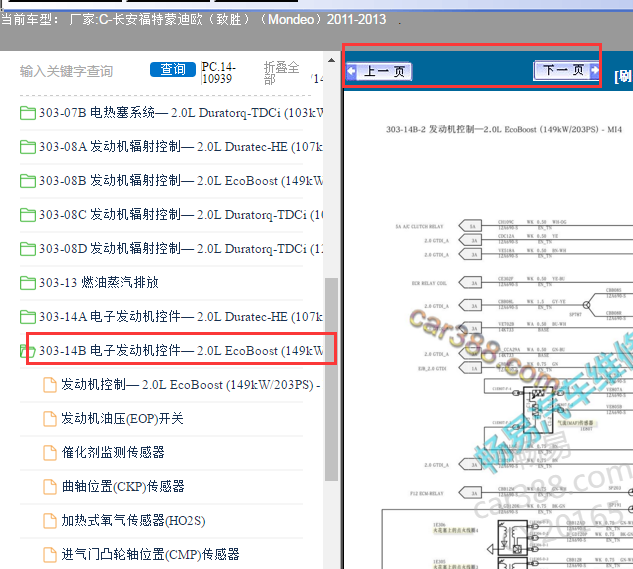
Task: Open PC.14-10939 entry
Action: (218, 72)
